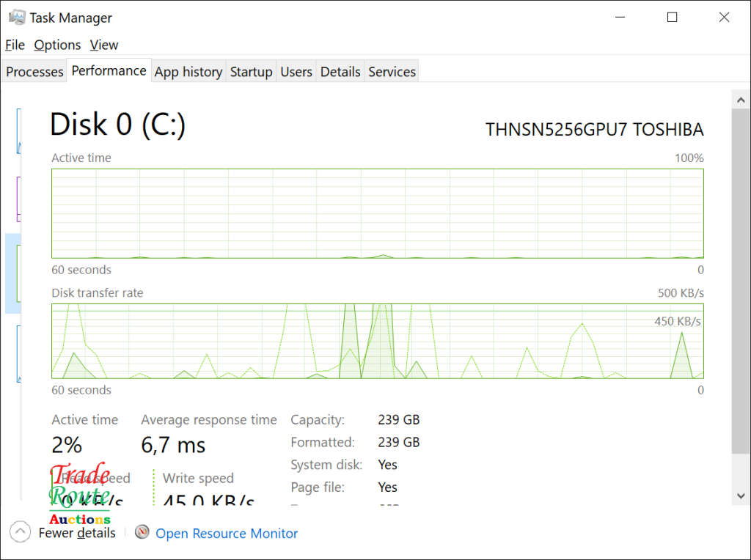Show the Users tab

[x=296, y=72]
